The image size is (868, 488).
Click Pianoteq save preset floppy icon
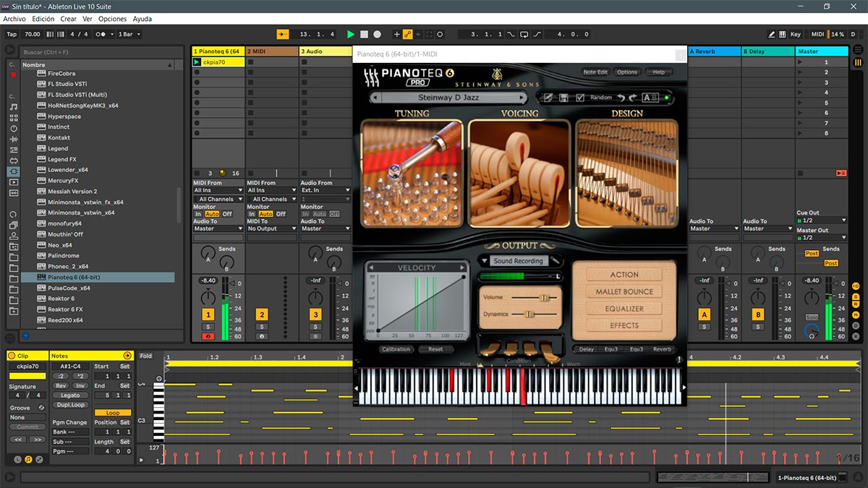pos(563,98)
